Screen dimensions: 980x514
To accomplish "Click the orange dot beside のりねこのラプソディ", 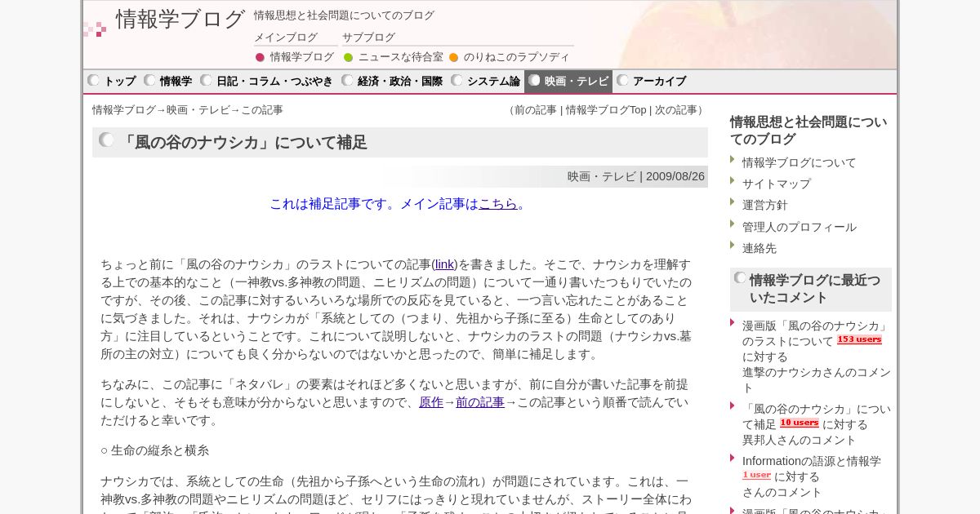I will (x=453, y=57).
